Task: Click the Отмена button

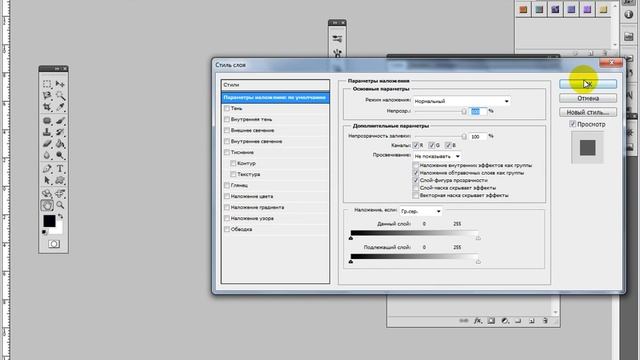Action: click(588, 98)
